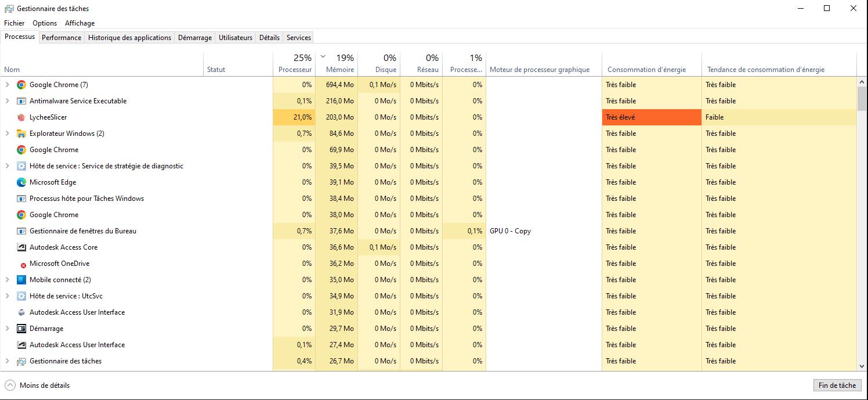This screenshot has width=868, height=400.
Task: Click Moins de détails link
Action: (x=45, y=385)
